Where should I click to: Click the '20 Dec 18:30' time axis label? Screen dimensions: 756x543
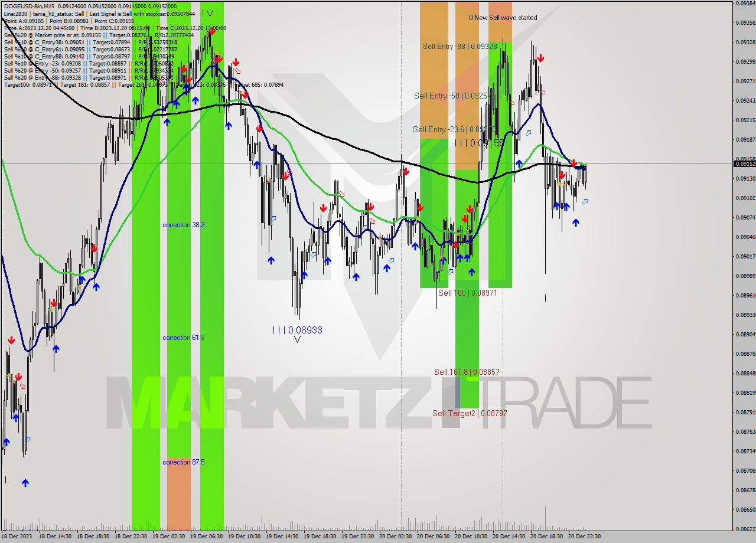pyautogui.click(x=547, y=537)
